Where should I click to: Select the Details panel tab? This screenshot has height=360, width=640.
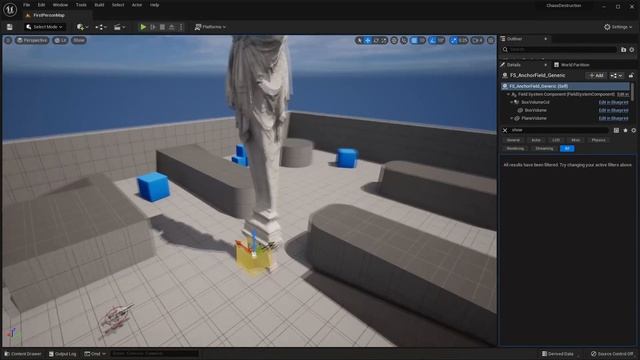(513, 65)
